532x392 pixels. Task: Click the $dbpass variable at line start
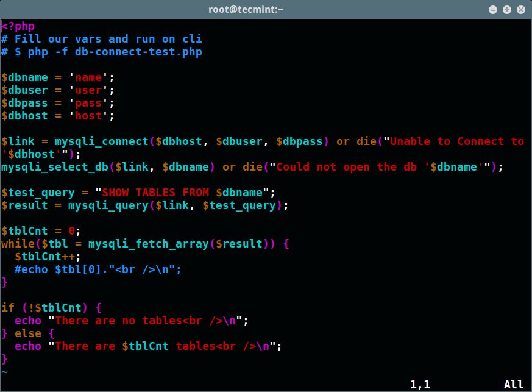pos(24,103)
